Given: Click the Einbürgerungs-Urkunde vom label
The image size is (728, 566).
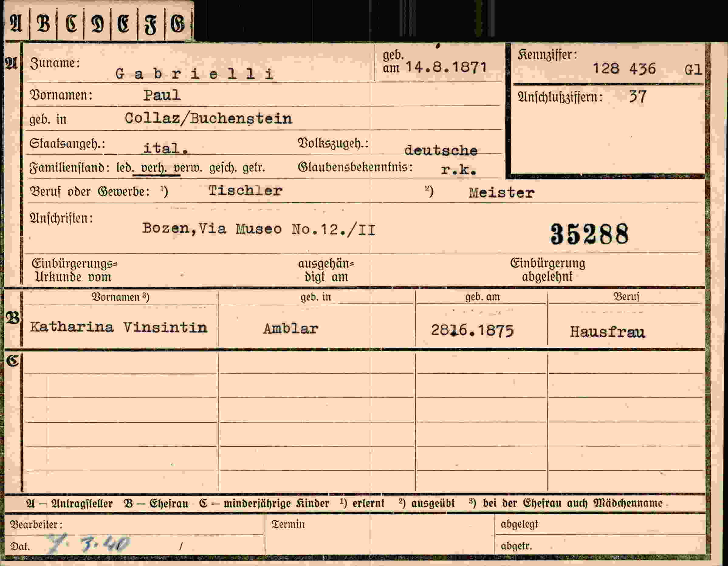Looking at the screenshot, I should click(75, 270).
